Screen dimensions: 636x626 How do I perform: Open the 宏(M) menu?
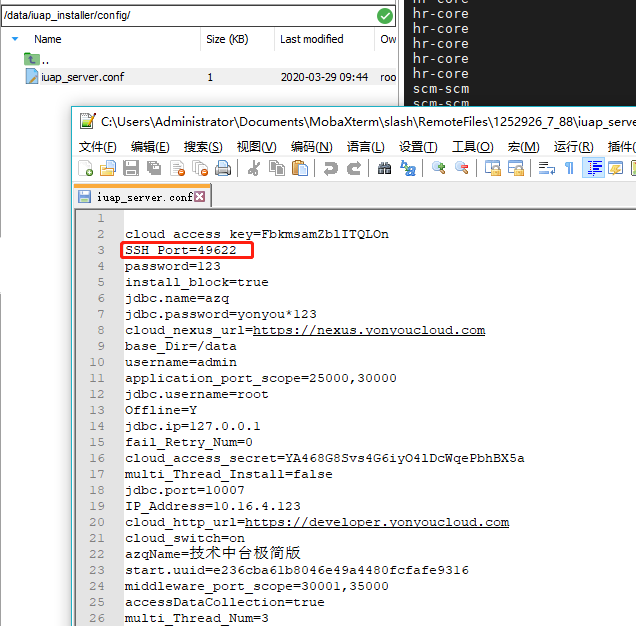(523, 146)
